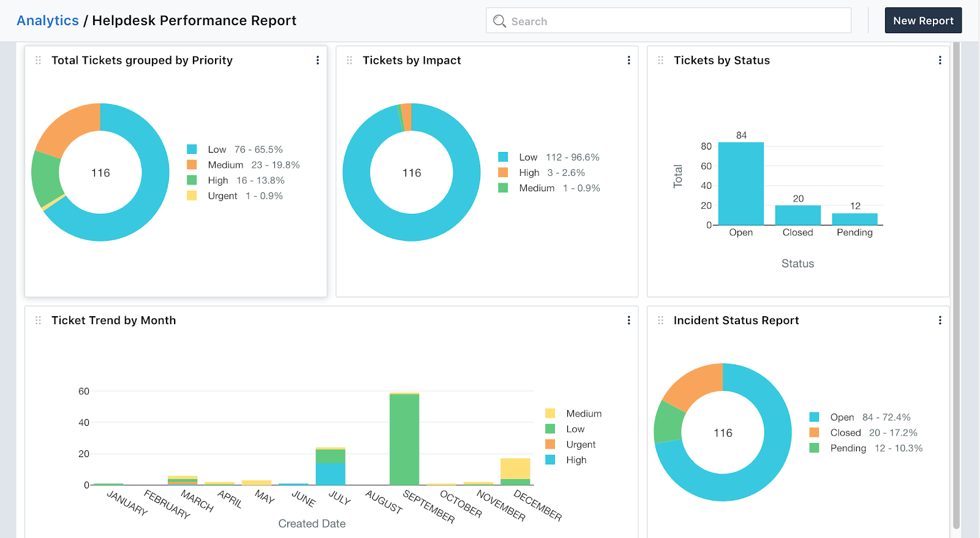Toggle Medium series in Ticket Trend legend
Viewport: 980px width, 538px height.
(x=583, y=414)
